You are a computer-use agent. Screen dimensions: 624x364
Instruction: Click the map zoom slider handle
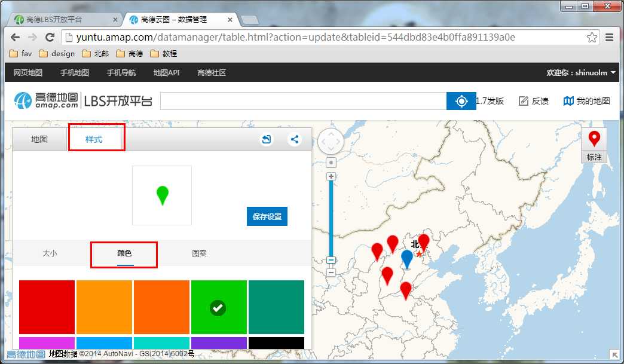tap(331, 260)
